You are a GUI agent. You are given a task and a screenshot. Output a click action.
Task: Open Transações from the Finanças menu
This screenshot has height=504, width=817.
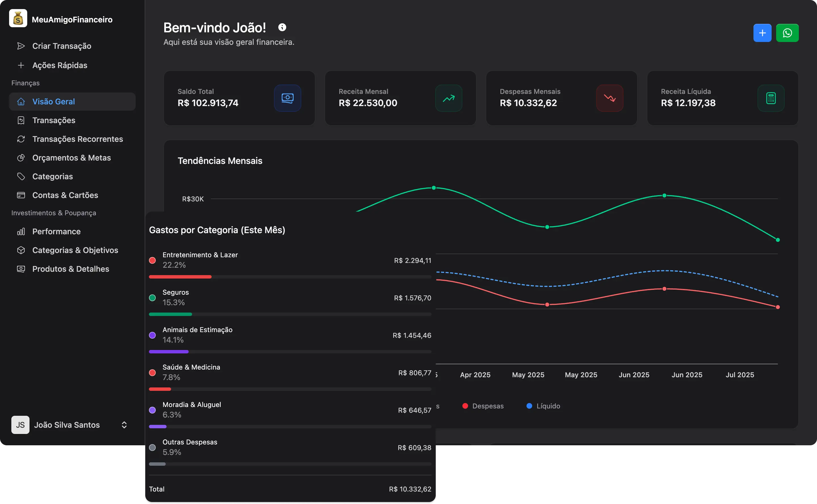click(54, 120)
